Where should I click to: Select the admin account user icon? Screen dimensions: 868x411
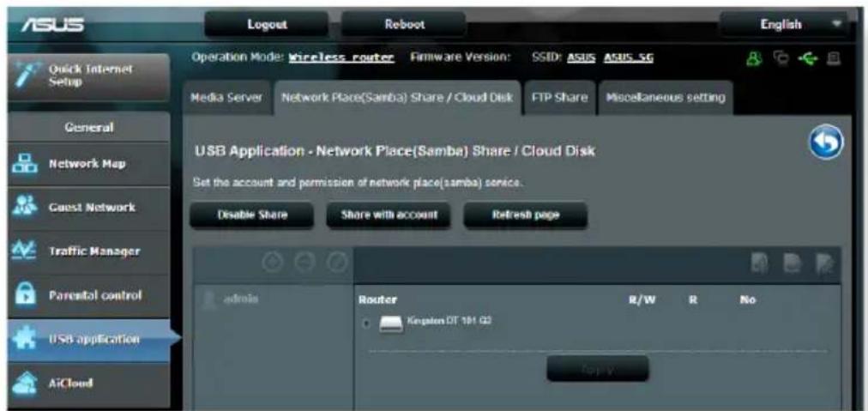coord(209,299)
